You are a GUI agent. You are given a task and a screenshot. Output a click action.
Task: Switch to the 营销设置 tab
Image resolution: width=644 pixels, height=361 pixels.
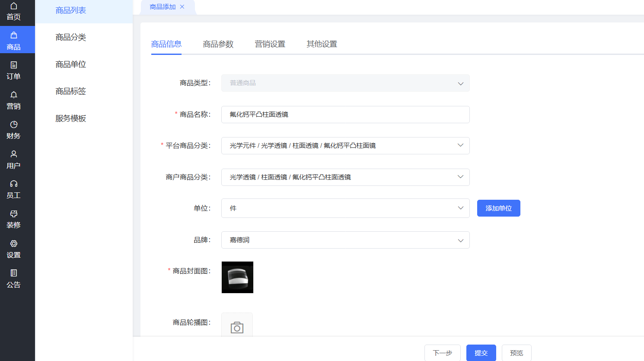click(270, 44)
